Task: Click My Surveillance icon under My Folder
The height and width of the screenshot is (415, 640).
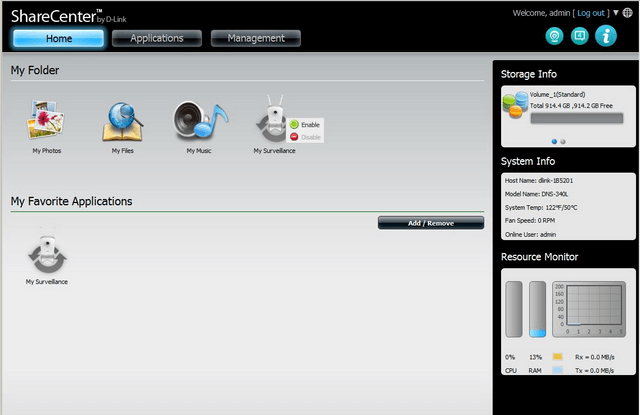Action: (271, 119)
